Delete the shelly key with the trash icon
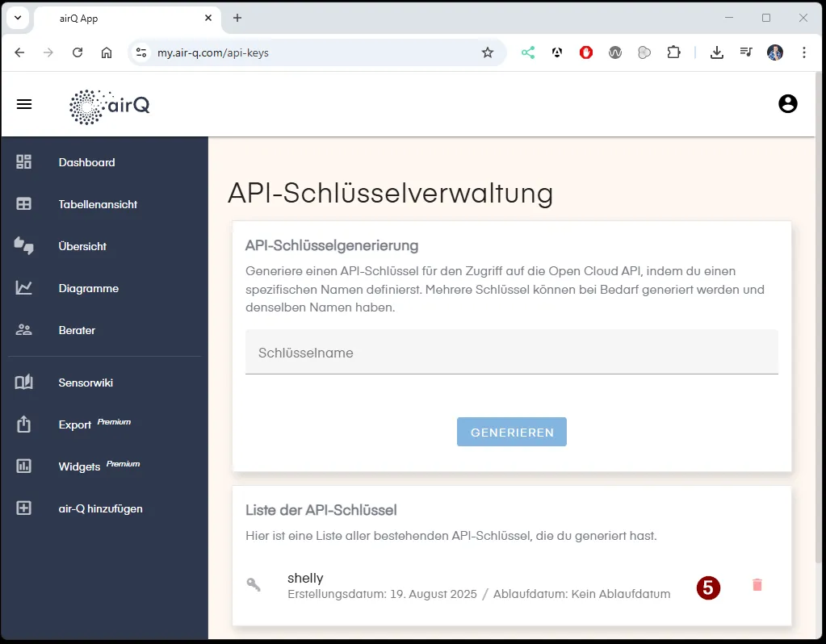This screenshot has width=826, height=644. pyautogui.click(x=756, y=585)
